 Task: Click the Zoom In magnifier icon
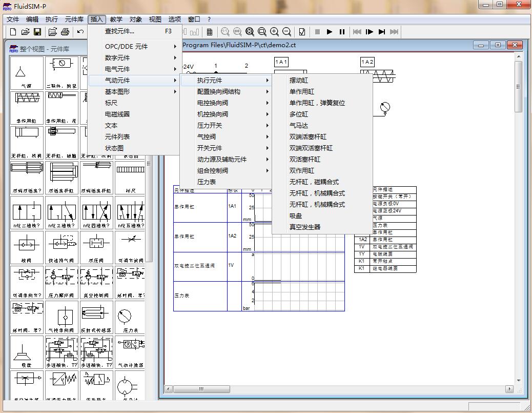274,32
